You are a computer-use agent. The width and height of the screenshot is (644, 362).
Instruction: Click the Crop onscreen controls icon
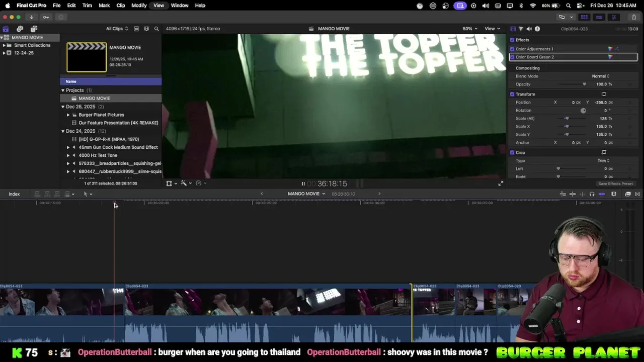(604, 152)
